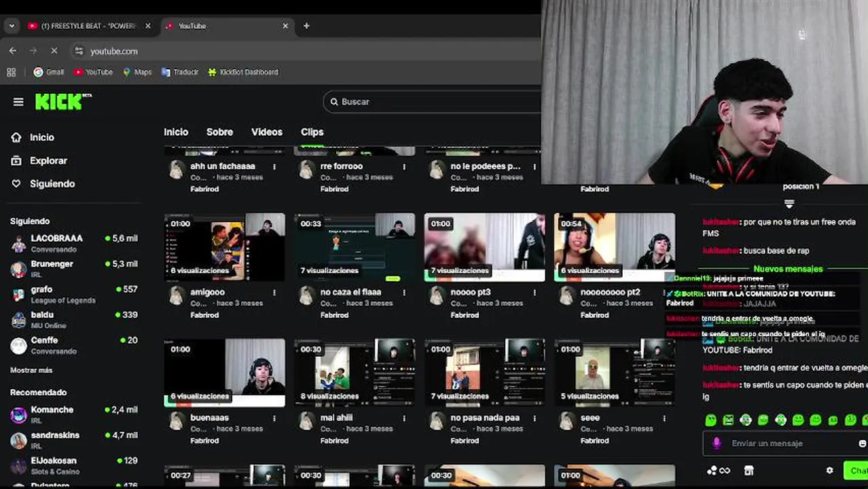Open options for 'amigooo' clip

tap(274, 293)
